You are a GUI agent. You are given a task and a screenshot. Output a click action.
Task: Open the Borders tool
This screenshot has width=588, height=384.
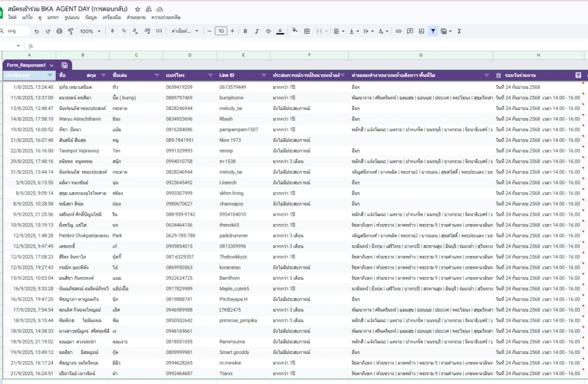point(307,31)
